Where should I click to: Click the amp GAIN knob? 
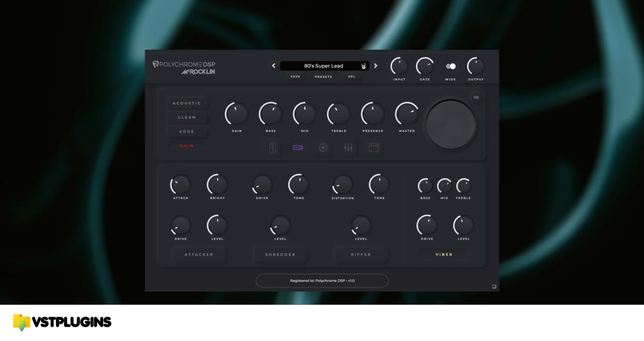coord(237,114)
